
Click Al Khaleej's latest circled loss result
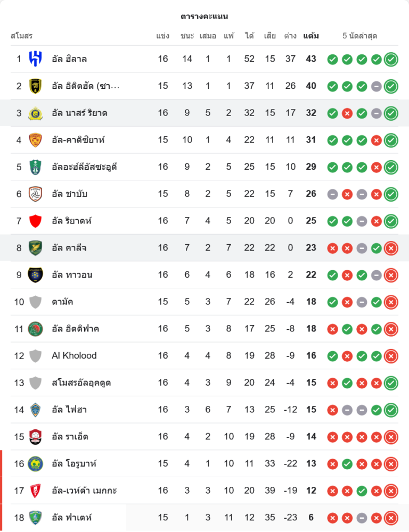point(391,248)
